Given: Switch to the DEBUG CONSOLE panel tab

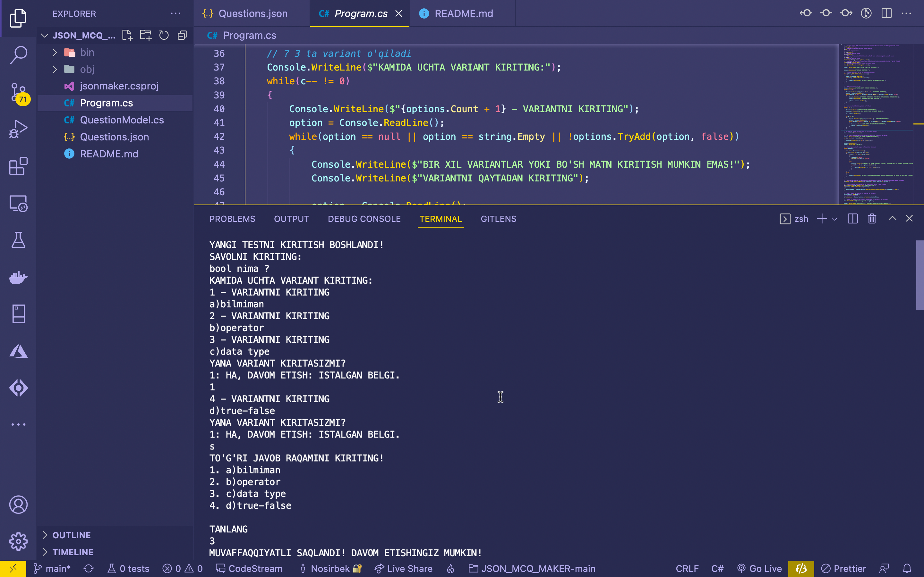Looking at the screenshot, I should point(364,219).
